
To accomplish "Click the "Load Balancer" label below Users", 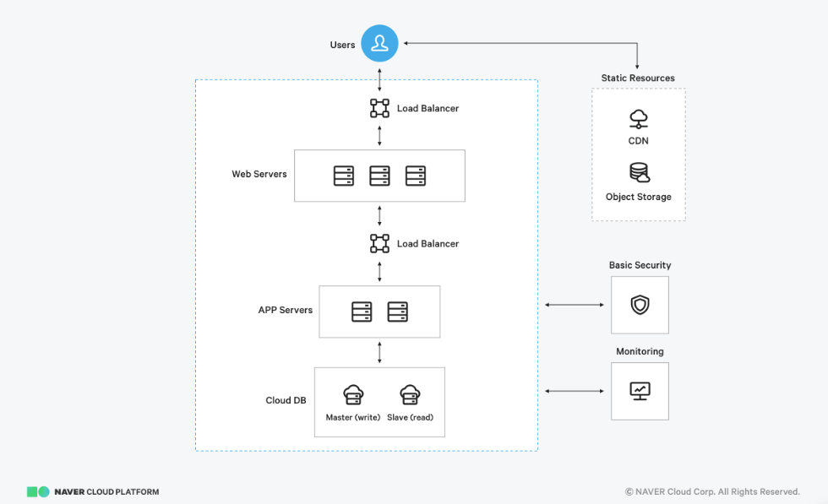I will 428,108.
